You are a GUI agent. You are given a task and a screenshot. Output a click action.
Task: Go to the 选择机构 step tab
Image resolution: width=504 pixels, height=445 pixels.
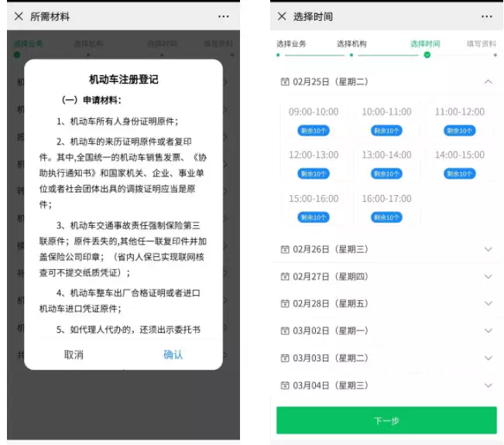[x=351, y=44]
